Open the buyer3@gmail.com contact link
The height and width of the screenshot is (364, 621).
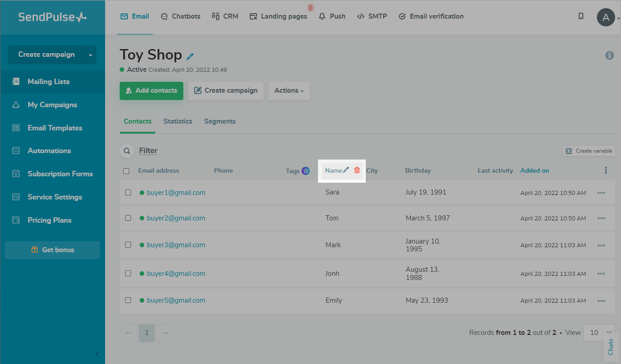pos(176,245)
